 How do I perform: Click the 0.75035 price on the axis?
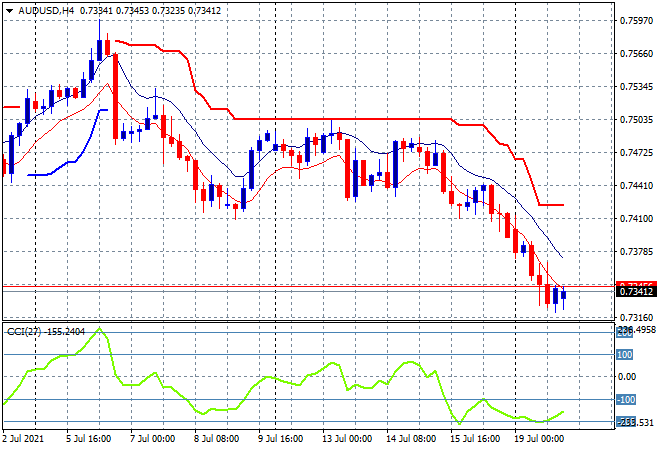tap(634, 120)
